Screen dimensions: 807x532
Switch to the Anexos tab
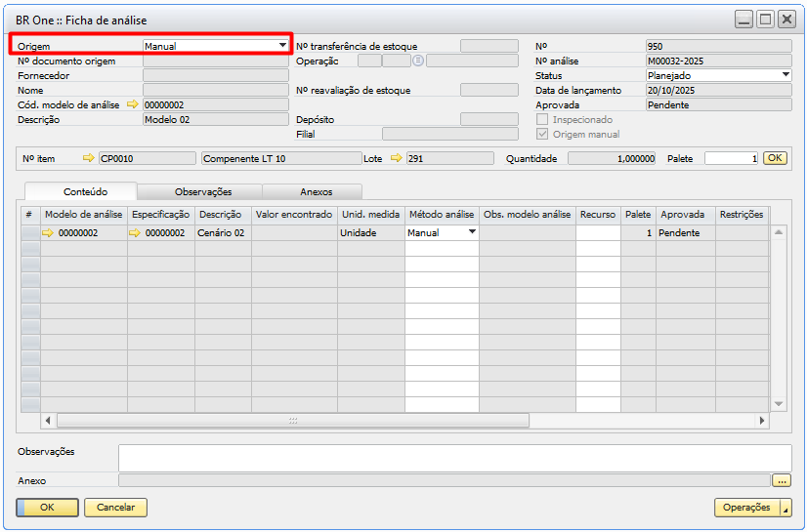[x=316, y=192]
